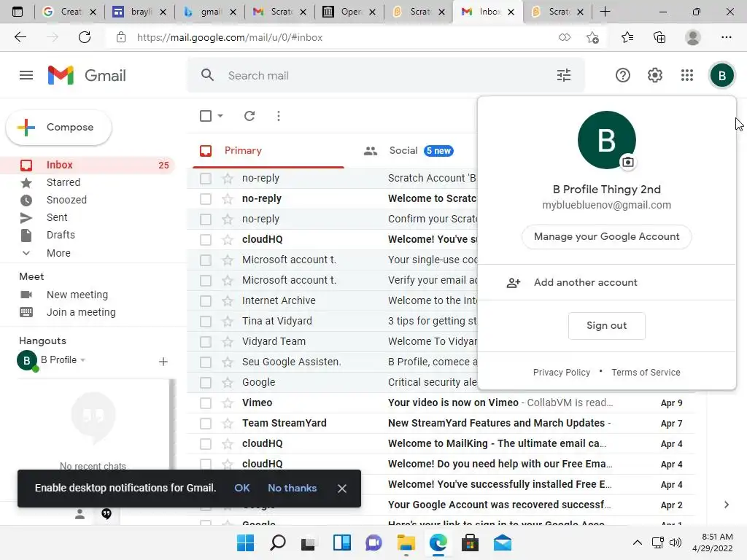Viewport: 747px width, 560px height.
Task: Open Hangouts contacts person icon
Action: pos(80,514)
